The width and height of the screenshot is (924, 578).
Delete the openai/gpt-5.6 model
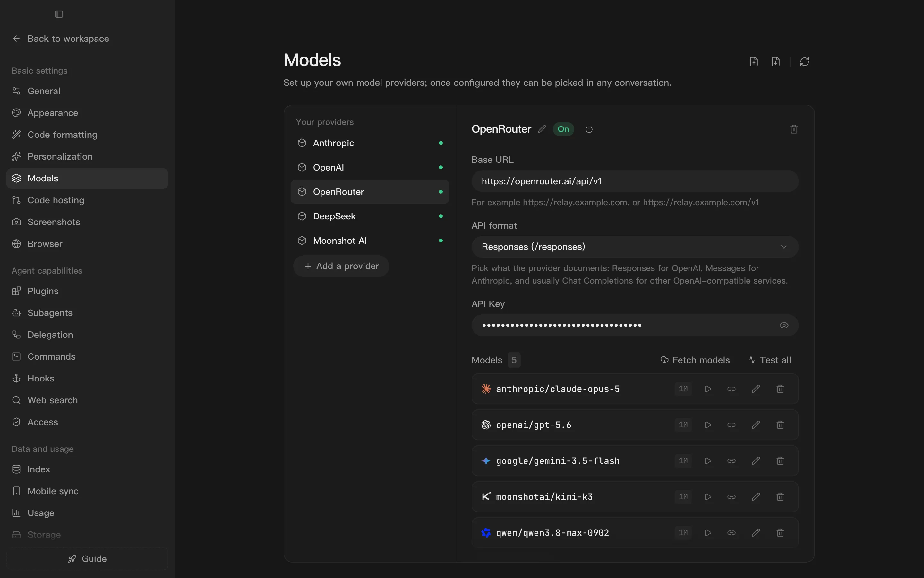point(780,425)
